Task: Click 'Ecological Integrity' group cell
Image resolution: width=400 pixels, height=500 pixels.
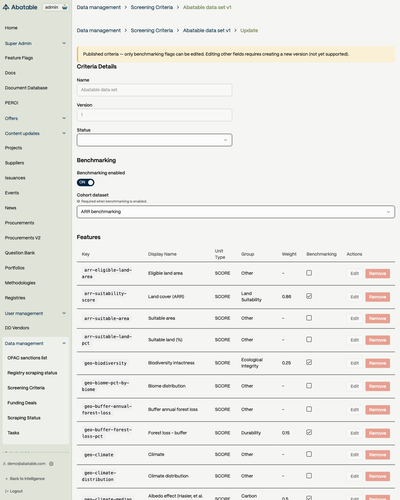Action: point(252,363)
